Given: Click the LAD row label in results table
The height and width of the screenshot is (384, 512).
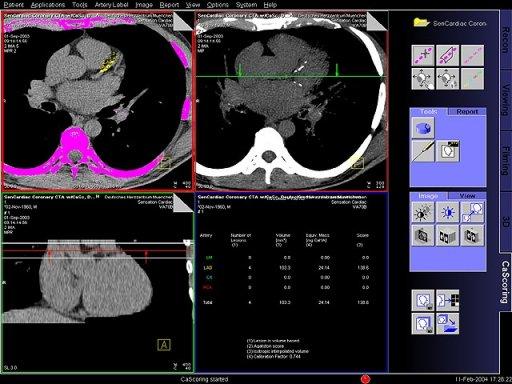Looking at the screenshot, I should [x=208, y=268].
